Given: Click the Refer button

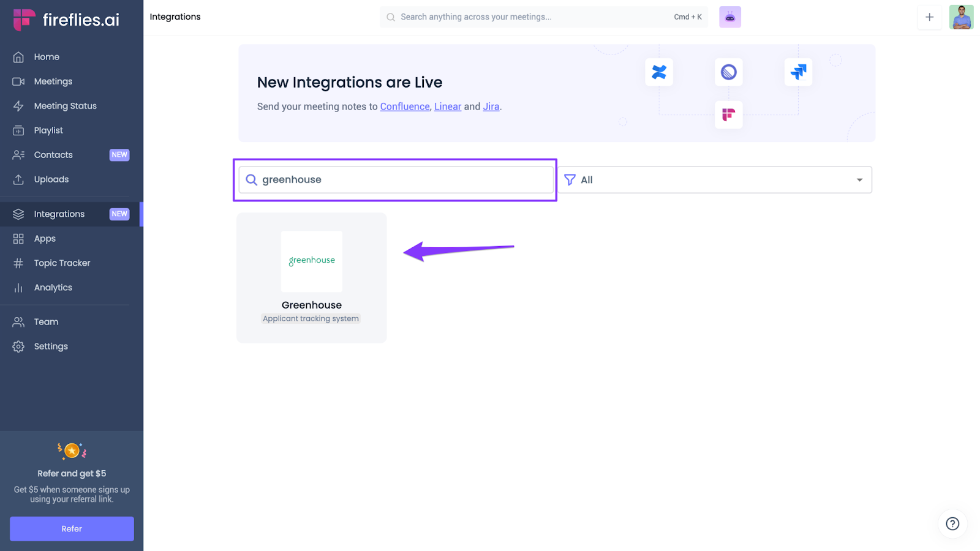Looking at the screenshot, I should click(x=72, y=529).
